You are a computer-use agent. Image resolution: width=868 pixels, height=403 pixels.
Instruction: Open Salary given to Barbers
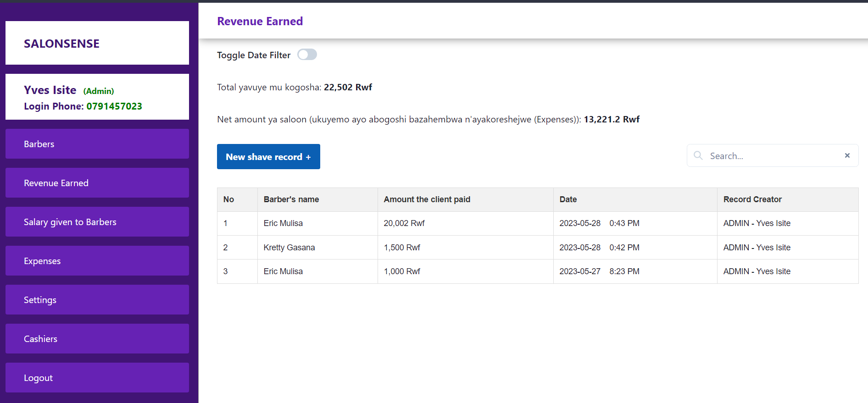coord(97,222)
